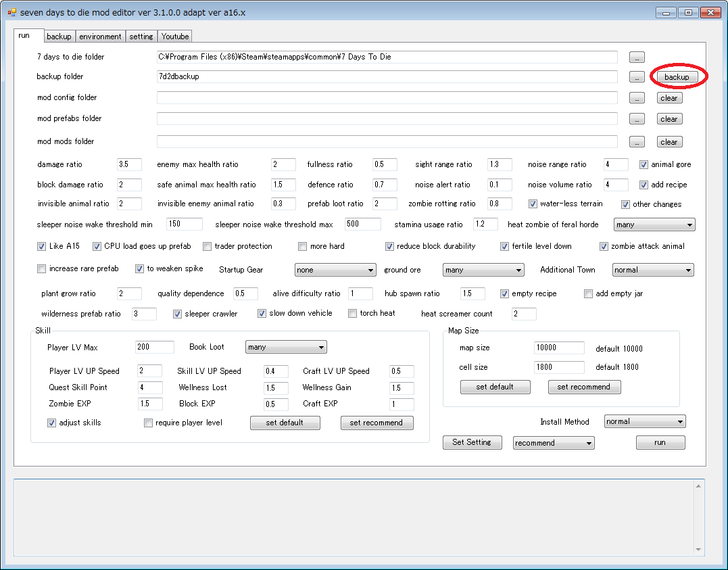Click the app icon in title bar
Viewport: 728px width, 570px height.
11,13
